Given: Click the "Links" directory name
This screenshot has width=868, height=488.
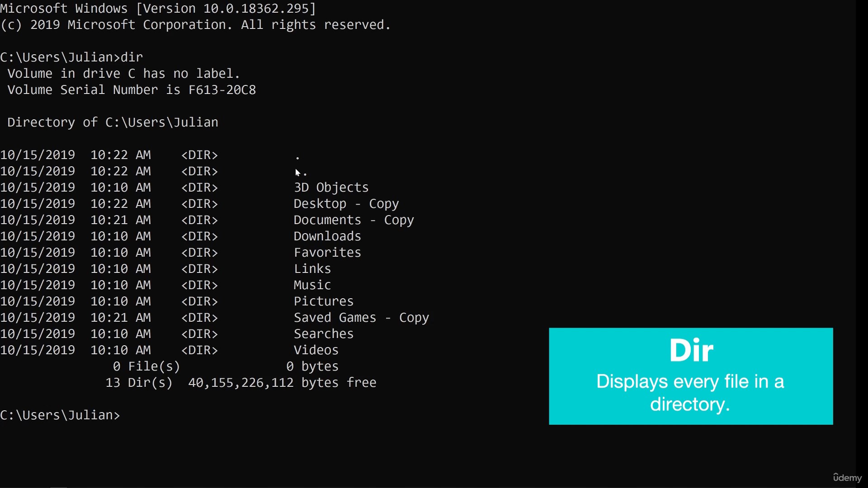Looking at the screenshot, I should coord(312,269).
